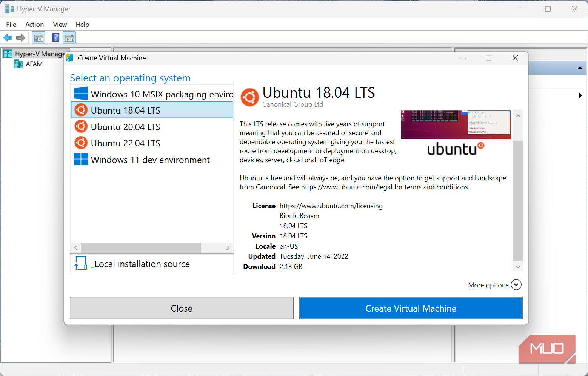Viewport: 588px width, 376px height.
Task: Click the 'Bionic Beaver' text
Action: click(300, 216)
